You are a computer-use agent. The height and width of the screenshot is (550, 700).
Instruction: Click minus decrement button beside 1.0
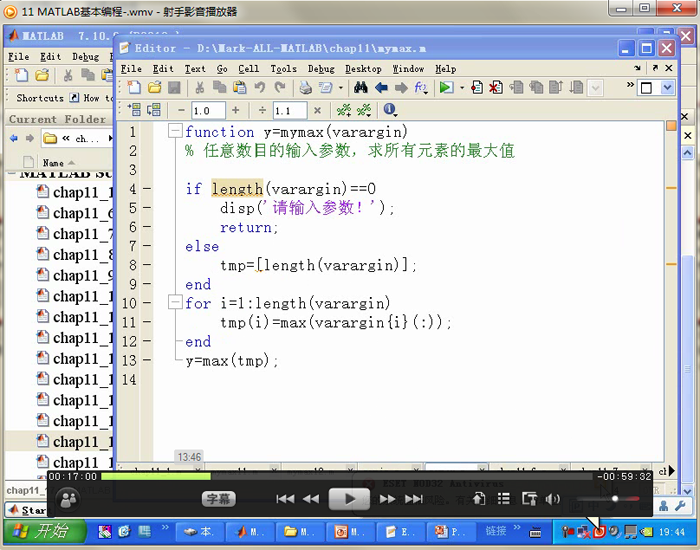pyautogui.click(x=181, y=110)
